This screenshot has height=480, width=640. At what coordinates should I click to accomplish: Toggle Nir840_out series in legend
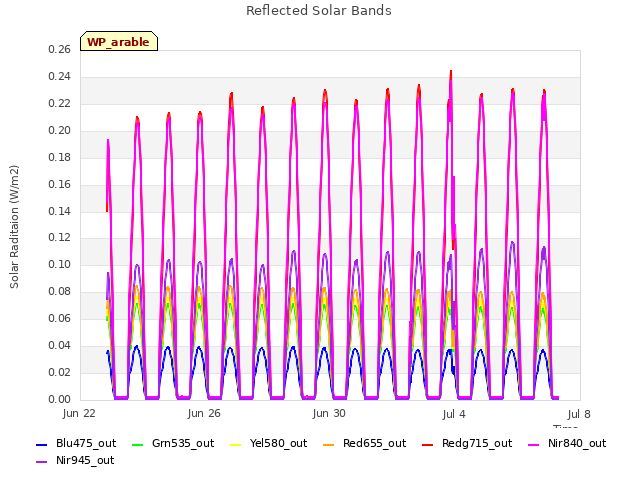pos(567,444)
